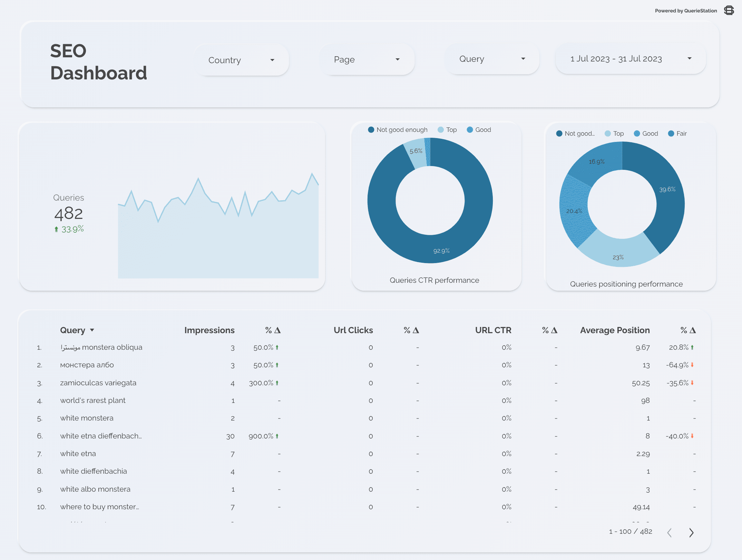Click green arrow beside 900.0% impressions change
The image size is (742, 560).
(x=277, y=436)
